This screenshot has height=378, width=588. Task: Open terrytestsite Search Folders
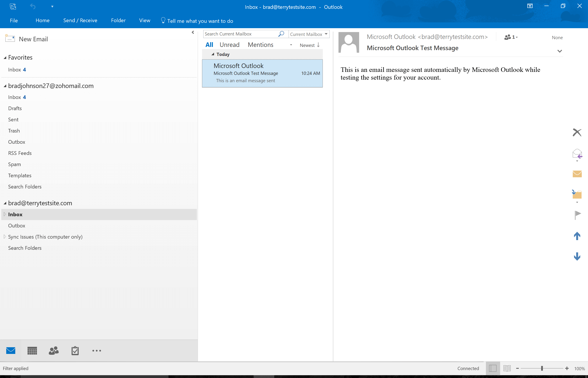(x=25, y=248)
